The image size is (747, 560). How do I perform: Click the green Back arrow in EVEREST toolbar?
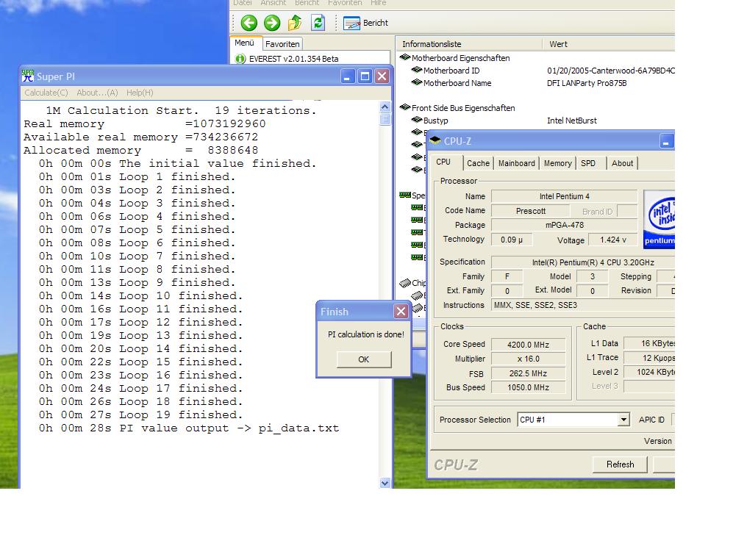click(249, 22)
